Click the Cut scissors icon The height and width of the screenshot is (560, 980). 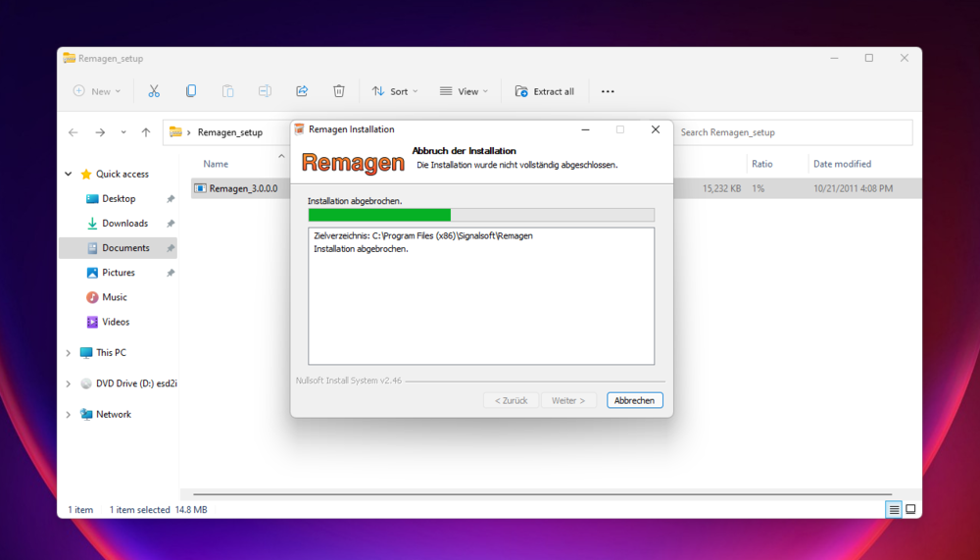pyautogui.click(x=154, y=91)
